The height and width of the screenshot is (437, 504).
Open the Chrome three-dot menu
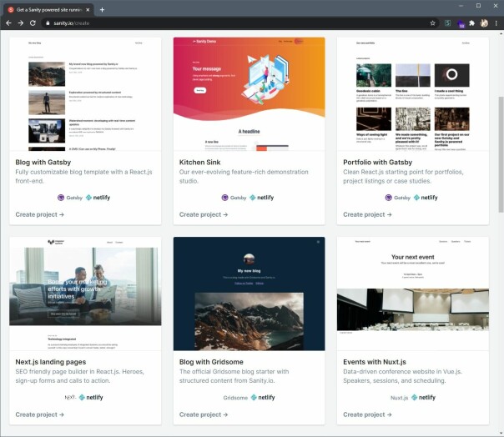click(x=496, y=23)
